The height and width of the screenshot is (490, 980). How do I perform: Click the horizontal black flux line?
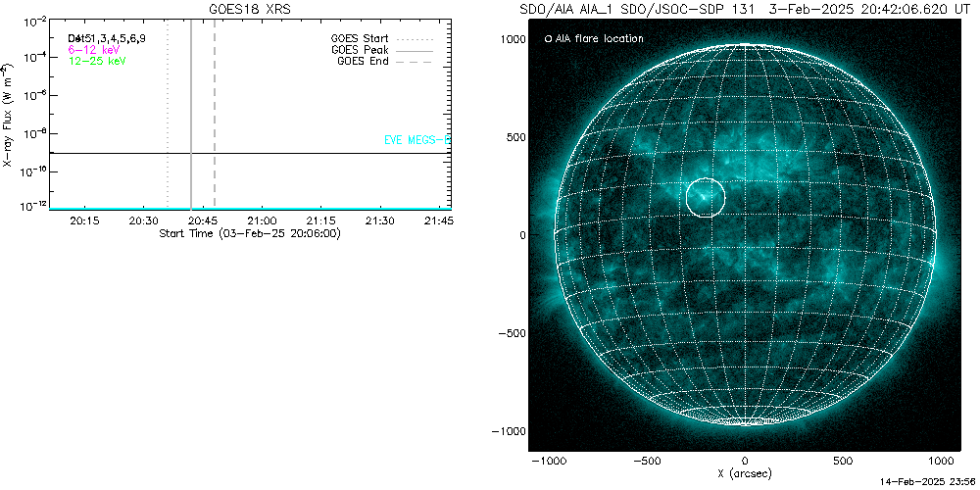click(x=249, y=153)
